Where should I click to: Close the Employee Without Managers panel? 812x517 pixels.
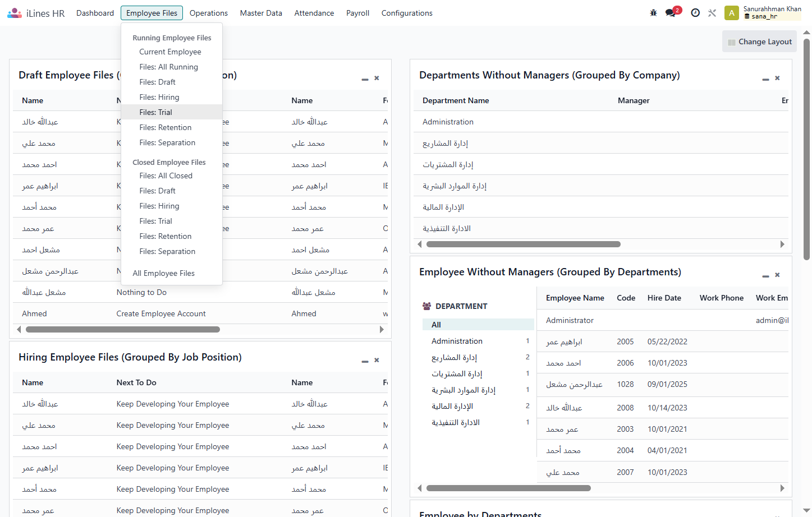click(x=777, y=275)
